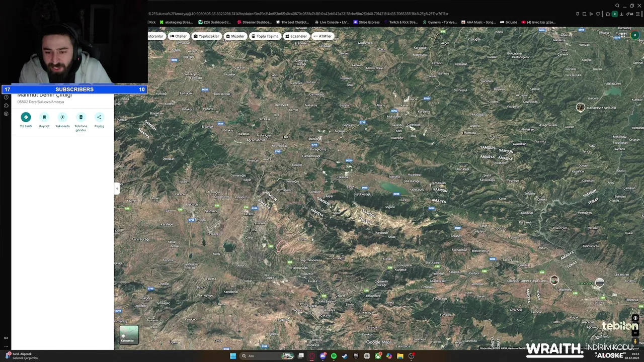Open Task View from the taskbar

[x=301, y=356]
